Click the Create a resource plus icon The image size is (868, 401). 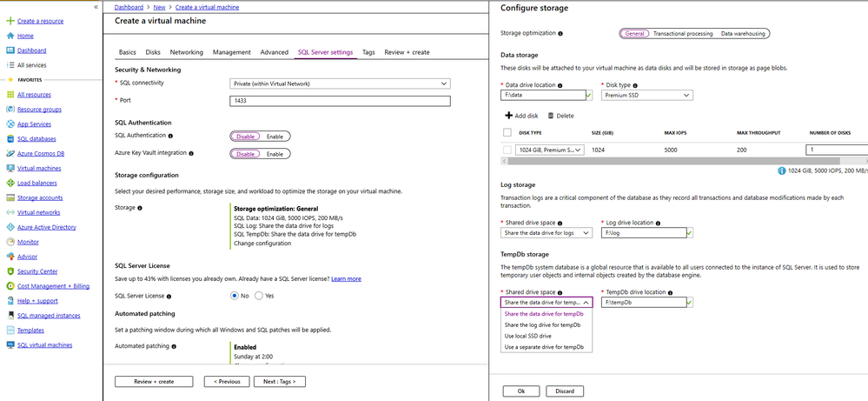pyautogui.click(x=10, y=21)
